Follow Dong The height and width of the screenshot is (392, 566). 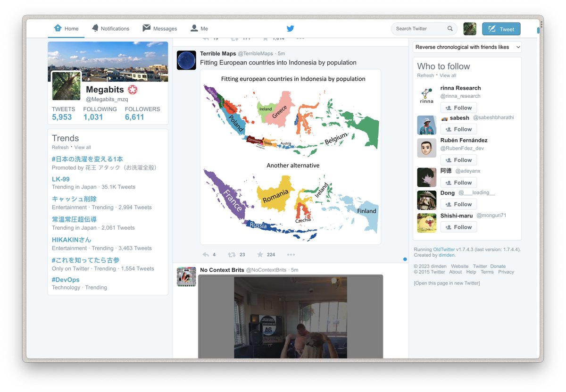tap(458, 204)
